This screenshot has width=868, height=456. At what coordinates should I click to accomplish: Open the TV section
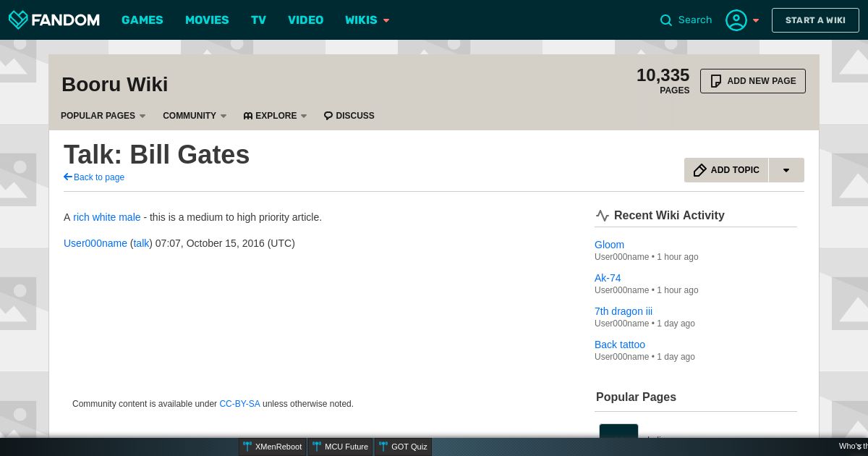pyautogui.click(x=259, y=20)
